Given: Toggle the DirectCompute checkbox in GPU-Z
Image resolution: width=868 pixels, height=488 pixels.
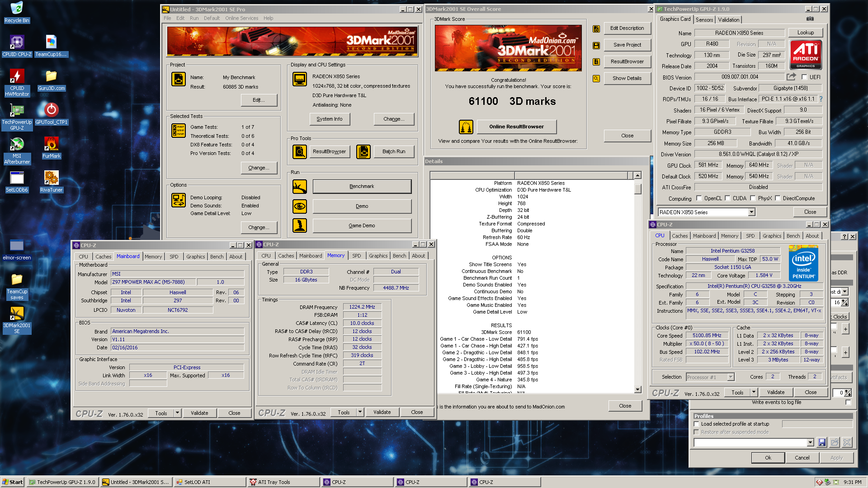Looking at the screenshot, I should (x=778, y=198).
